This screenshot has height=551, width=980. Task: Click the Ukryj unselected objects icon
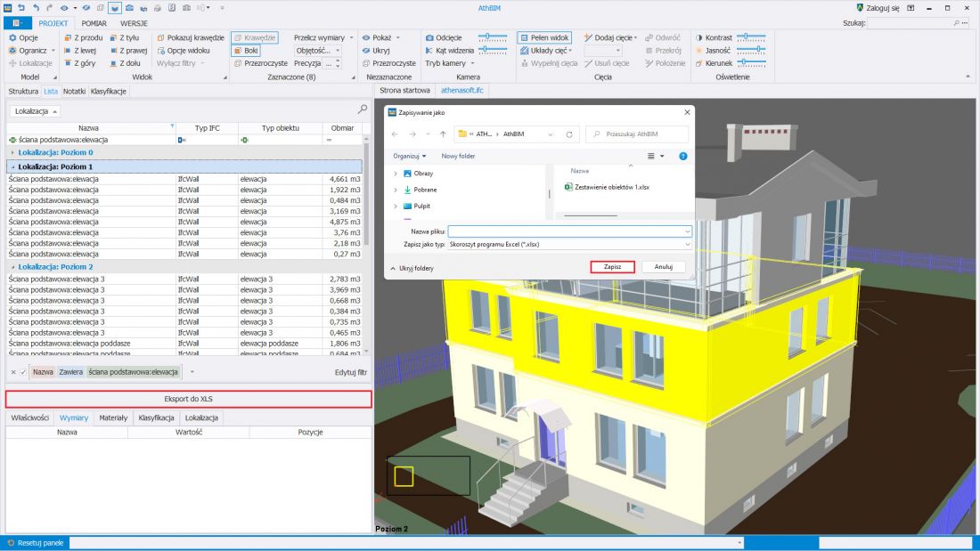coord(366,51)
